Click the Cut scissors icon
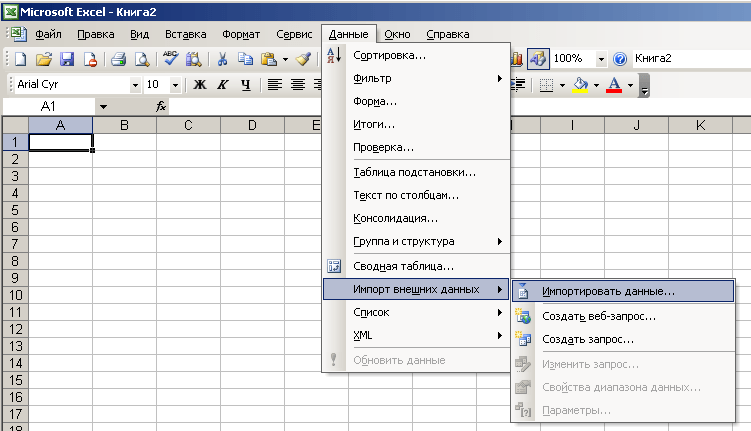 [222, 59]
